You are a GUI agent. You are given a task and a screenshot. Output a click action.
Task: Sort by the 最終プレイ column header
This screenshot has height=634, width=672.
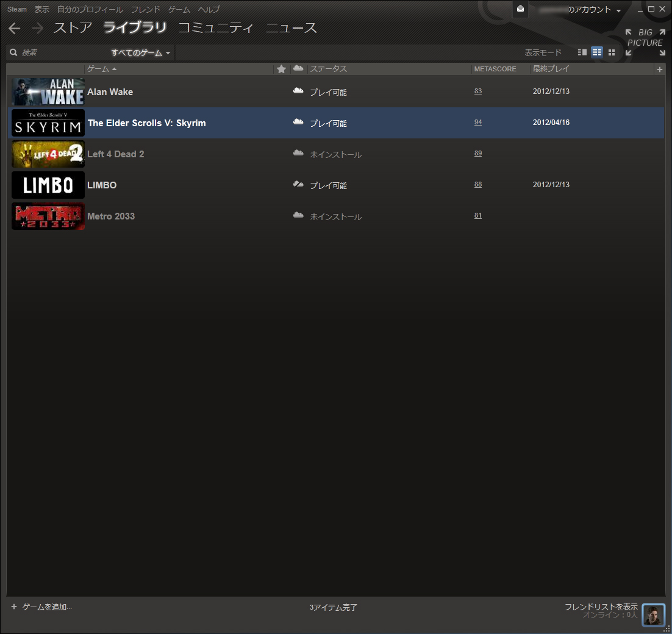click(x=551, y=68)
